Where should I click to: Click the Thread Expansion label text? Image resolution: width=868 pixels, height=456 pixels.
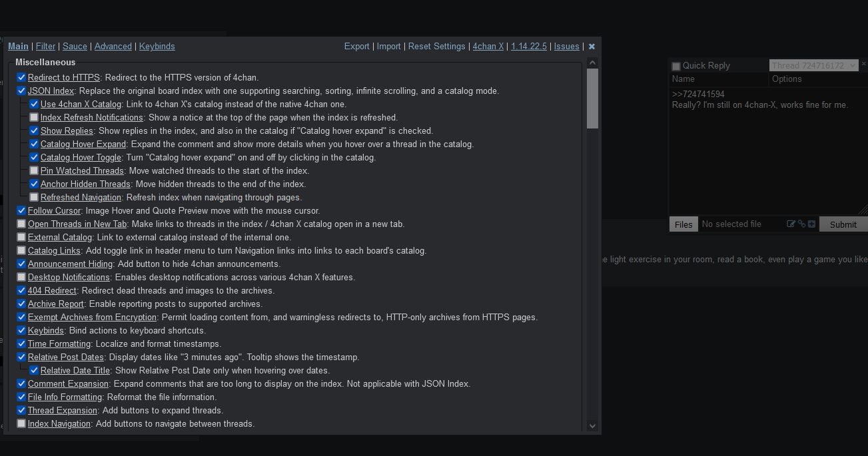[x=63, y=411]
